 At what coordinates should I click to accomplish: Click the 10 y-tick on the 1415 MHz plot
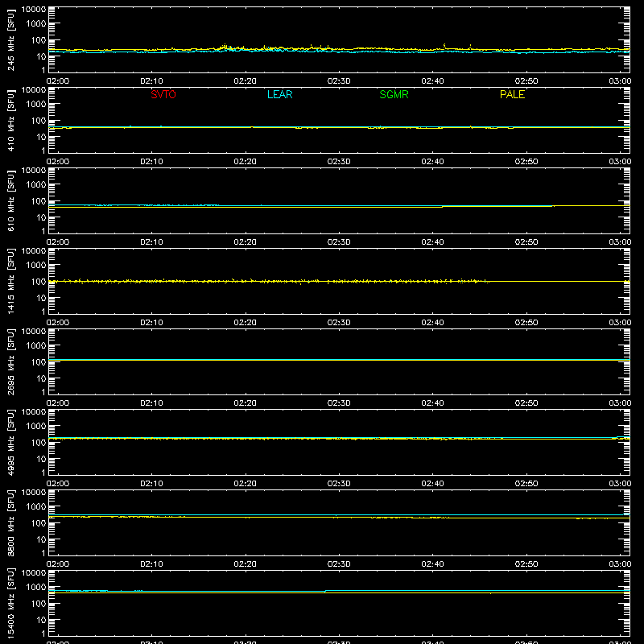[41, 298]
